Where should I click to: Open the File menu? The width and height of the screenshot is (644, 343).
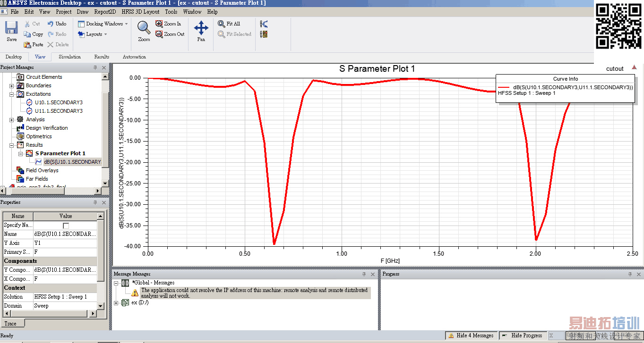15,11
